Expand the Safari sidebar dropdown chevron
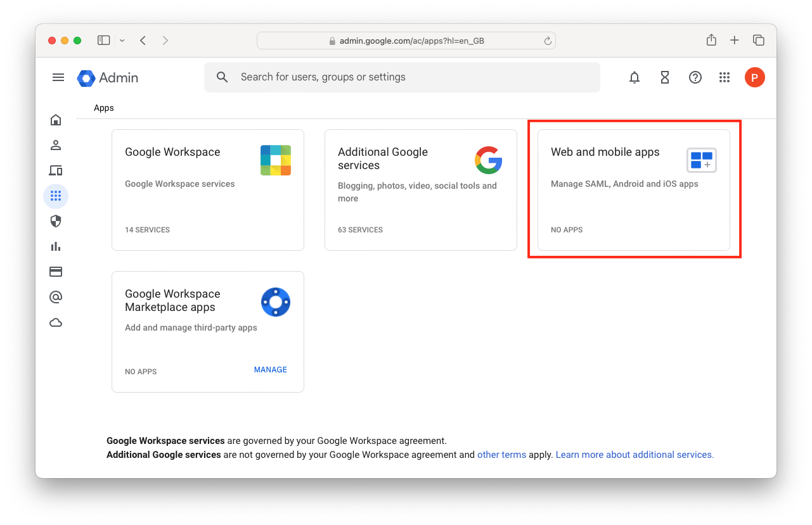Screen dimensions: 812x525 122,41
